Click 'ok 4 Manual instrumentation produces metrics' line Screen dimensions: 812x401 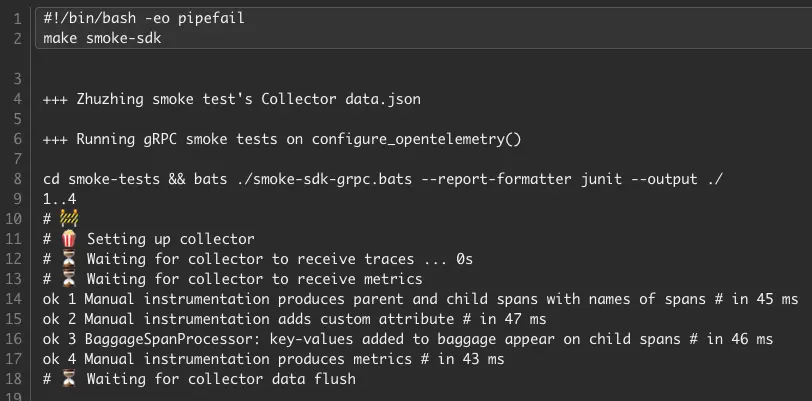tap(274, 359)
